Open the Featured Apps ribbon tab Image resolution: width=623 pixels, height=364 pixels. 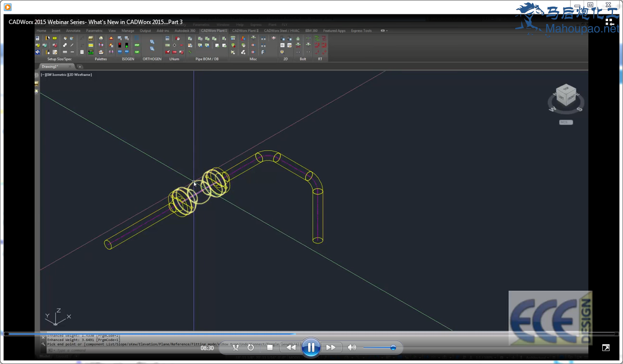(x=334, y=31)
